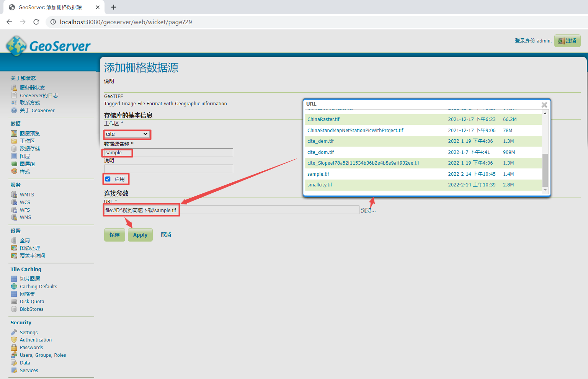Open the 数据存储 (Stores) page
Viewport: 588px width, 379px height.
(x=29, y=148)
